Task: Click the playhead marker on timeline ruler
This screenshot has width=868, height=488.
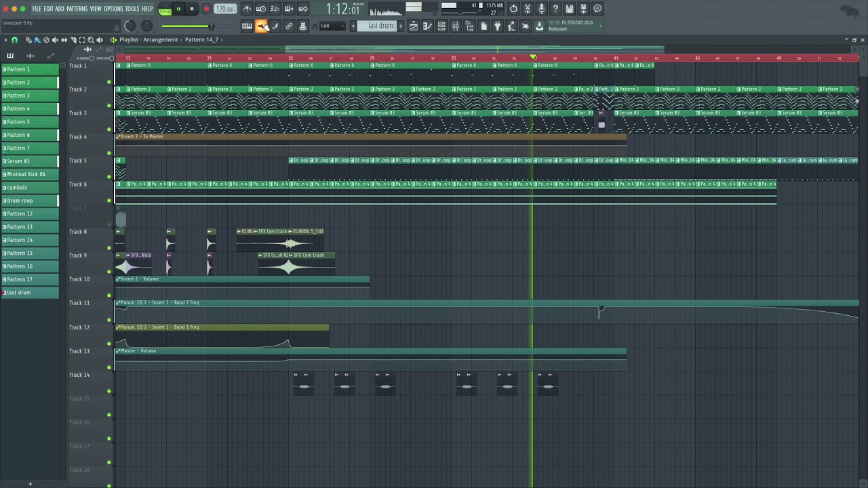Action: (x=533, y=57)
